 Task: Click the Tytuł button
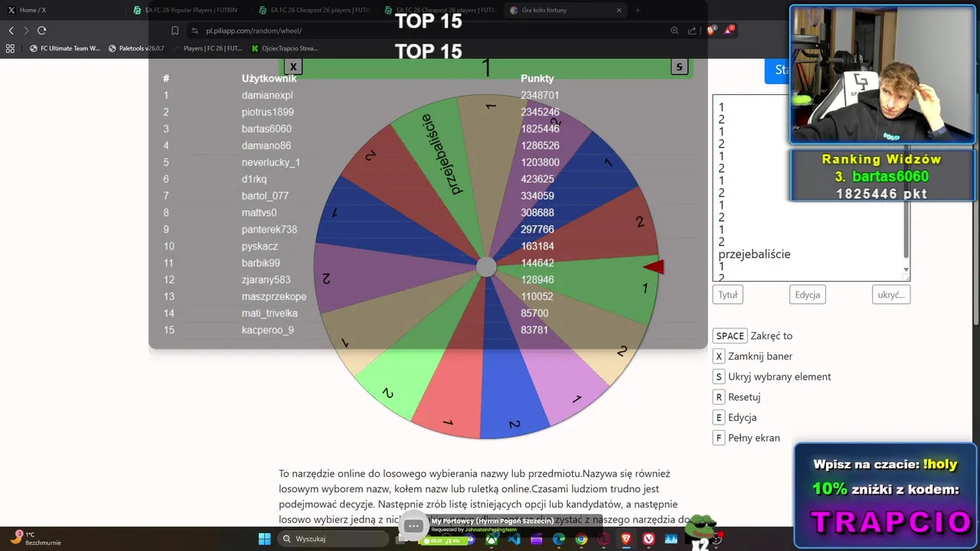(727, 295)
